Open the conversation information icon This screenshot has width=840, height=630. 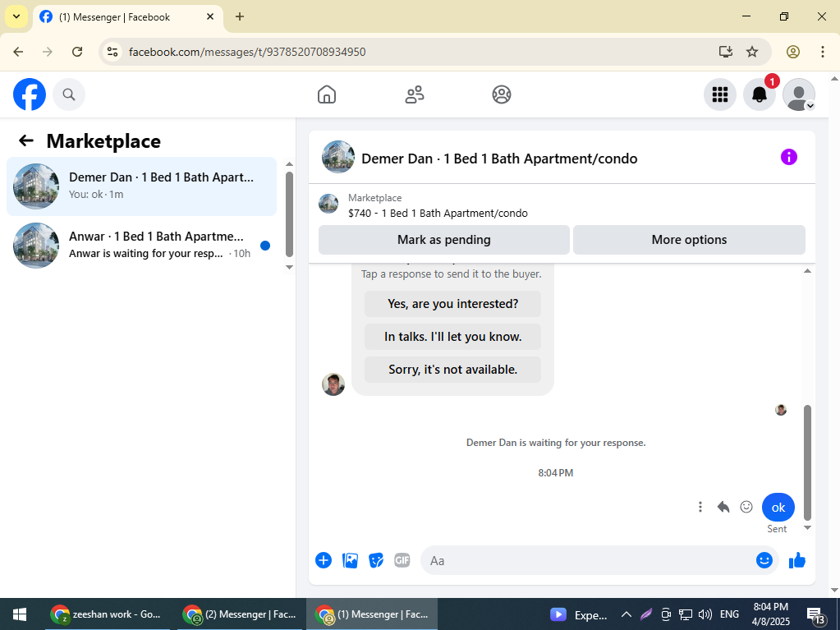[x=788, y=158]
